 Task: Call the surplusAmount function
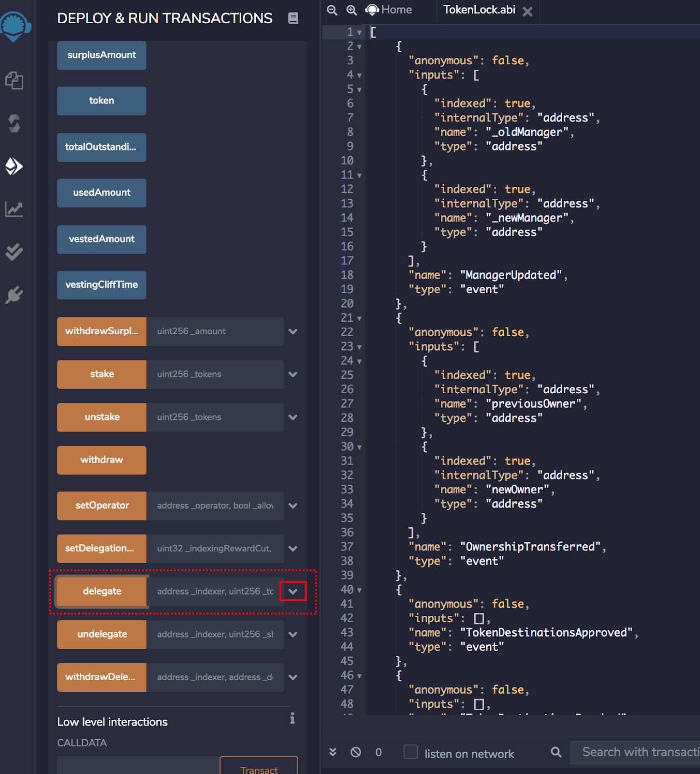tap(102, 55)
